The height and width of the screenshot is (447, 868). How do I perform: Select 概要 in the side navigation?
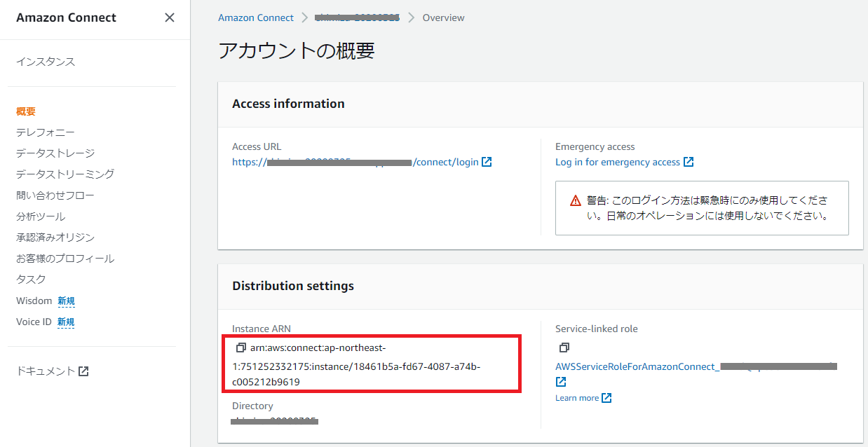(26, 111)
